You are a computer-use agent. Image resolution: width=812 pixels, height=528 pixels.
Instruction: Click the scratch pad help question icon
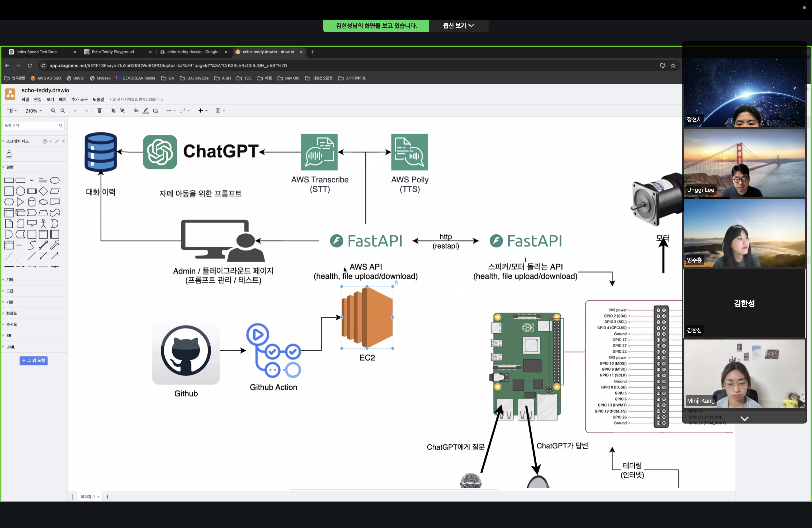point(45,141)
